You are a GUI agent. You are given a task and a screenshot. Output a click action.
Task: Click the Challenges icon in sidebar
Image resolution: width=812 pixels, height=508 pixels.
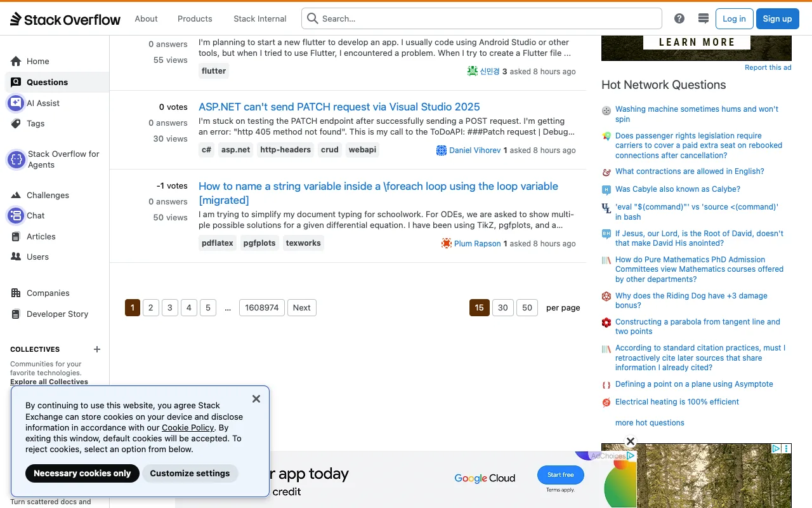coord(16,195)
